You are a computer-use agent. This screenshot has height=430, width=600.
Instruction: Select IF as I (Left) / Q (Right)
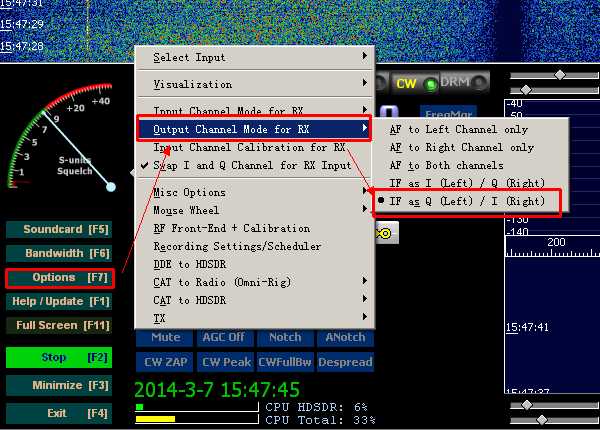471,183
